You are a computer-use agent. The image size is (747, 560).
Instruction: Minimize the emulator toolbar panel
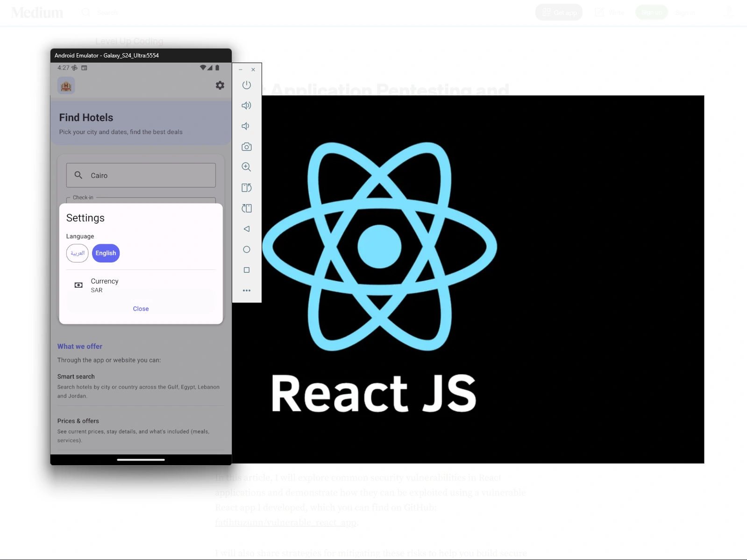(x=241, y=70)
